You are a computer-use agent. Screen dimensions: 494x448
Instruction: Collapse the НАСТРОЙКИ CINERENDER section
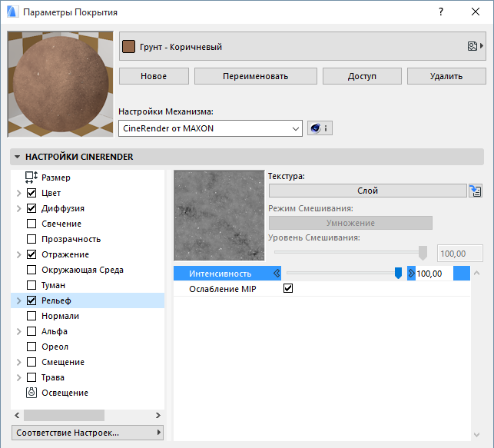pyautogui.click(x=18, y=157)
